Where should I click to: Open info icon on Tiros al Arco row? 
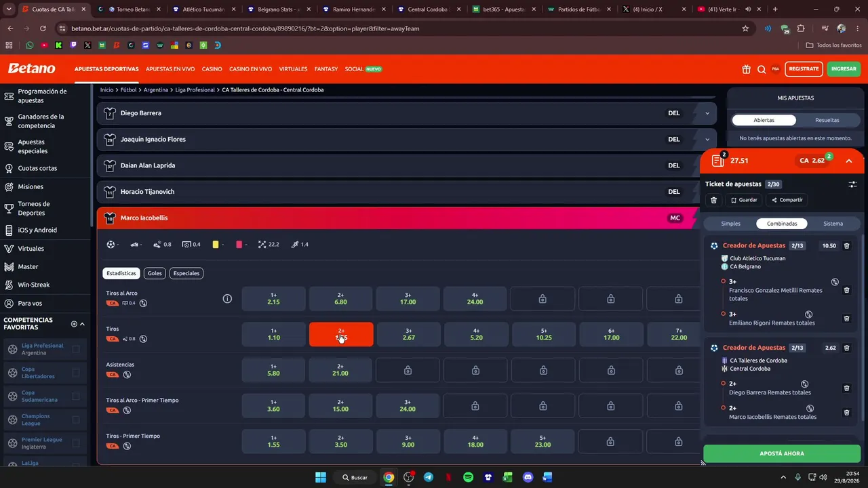click(x=227, y=298)
